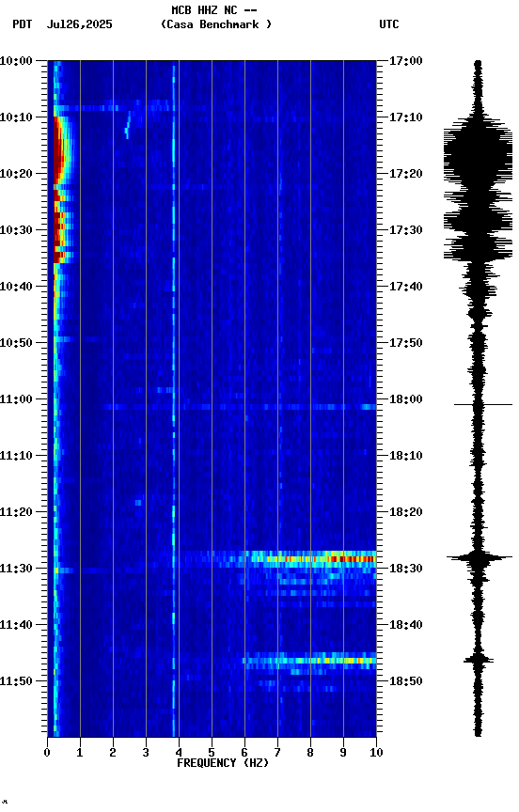The width and height of the screenshot is (519, 812).
Task: Click the 10 Hz frequency axis tick label
Action: pyautogui.click(x=376, y=753)
